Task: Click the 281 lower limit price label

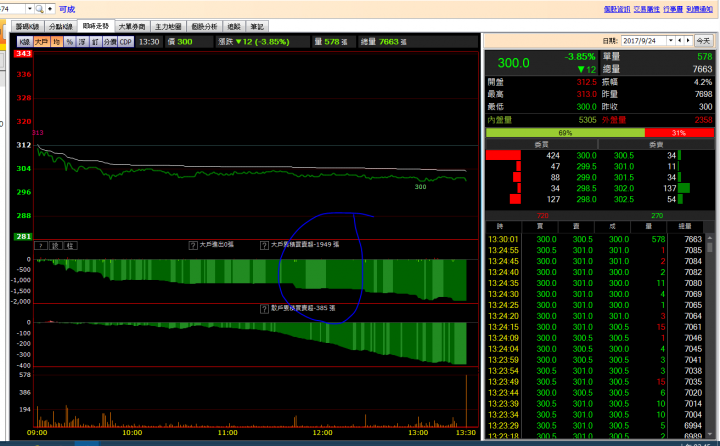Action: click(x=23, y=237)
